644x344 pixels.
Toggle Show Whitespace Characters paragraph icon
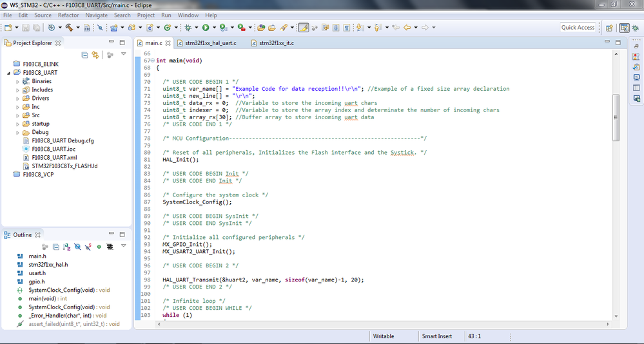(347, 28)
